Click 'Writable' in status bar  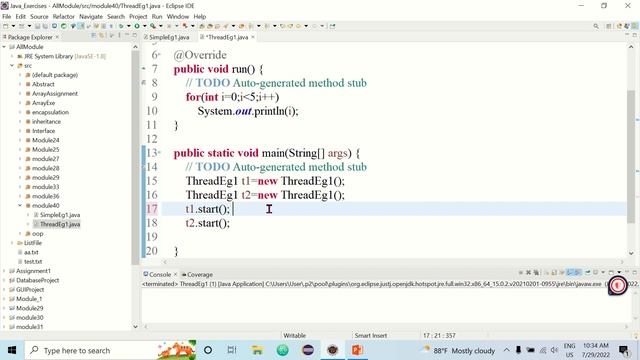coord(294,336)
